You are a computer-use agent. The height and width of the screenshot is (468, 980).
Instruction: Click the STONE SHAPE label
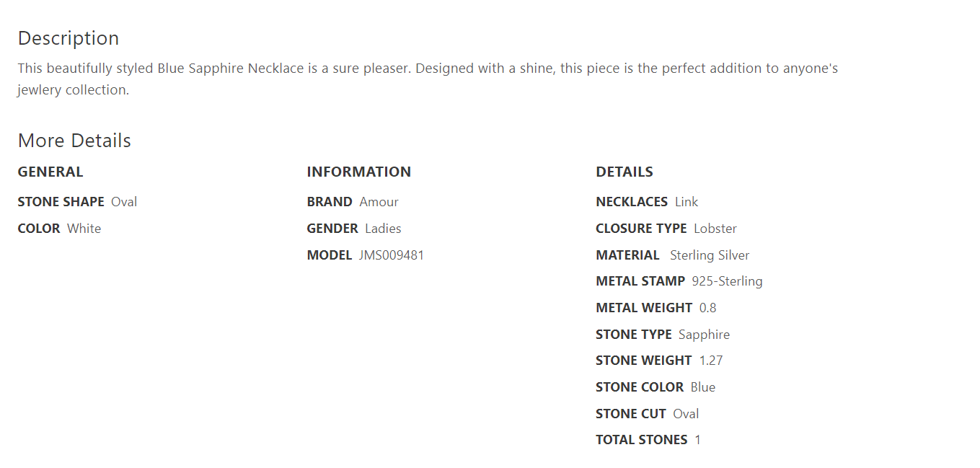[61, 202]
